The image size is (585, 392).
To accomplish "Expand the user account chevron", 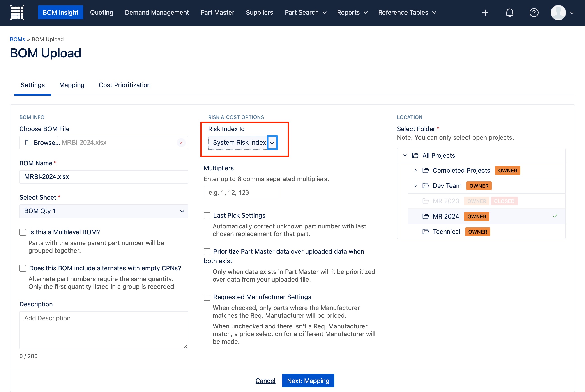I will coord(572,13).
